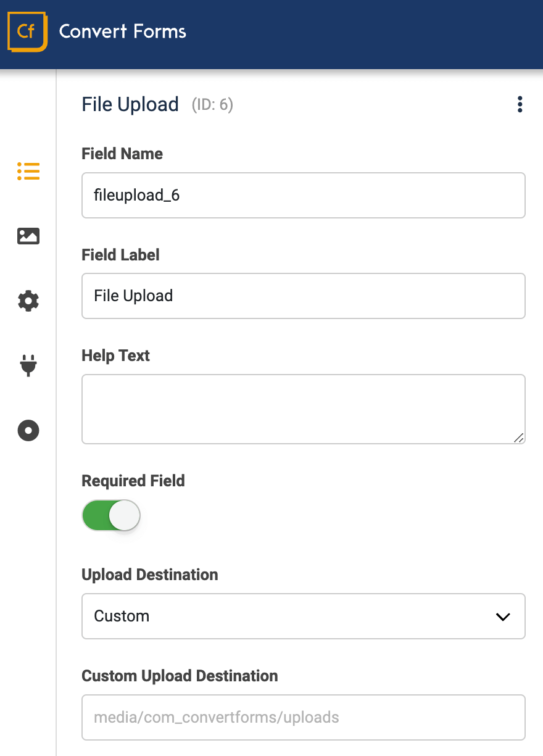Click the Required Field label text
The height and width of the screenshot is (756, 543).
pos(133,481)
